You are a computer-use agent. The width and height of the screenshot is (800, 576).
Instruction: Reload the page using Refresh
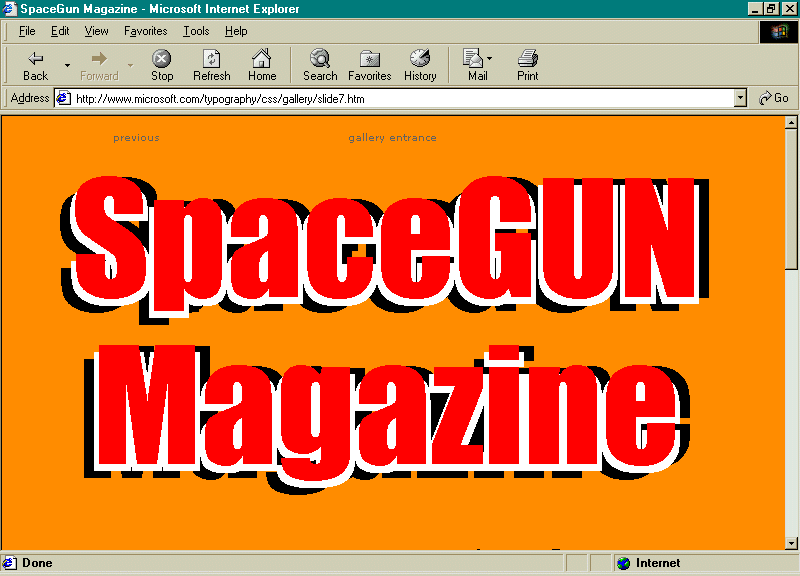(x=211, y=65)
